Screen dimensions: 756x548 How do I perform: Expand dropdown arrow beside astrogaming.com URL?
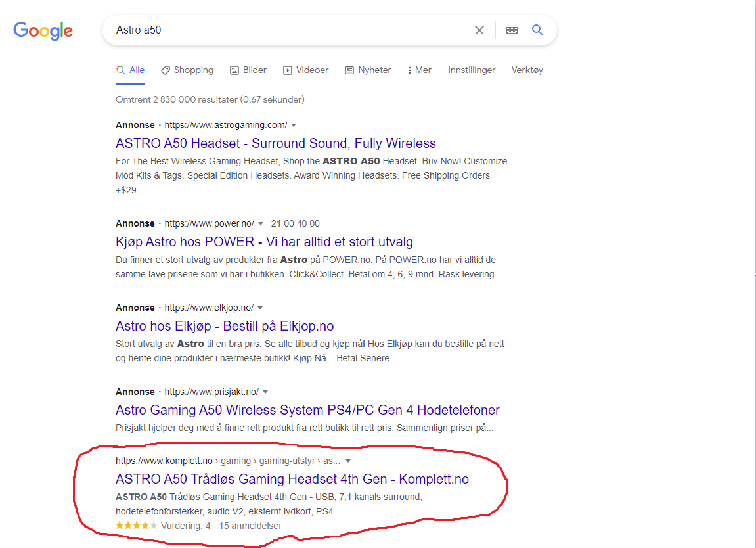point(294,125)
